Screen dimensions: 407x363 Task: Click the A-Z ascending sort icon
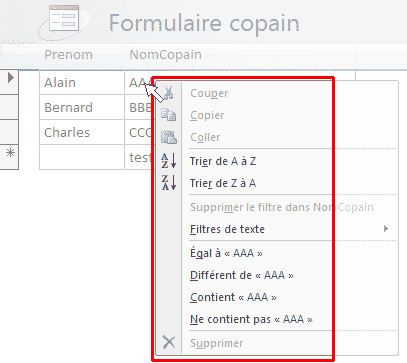pyautogui.click(x=169, y=161)
